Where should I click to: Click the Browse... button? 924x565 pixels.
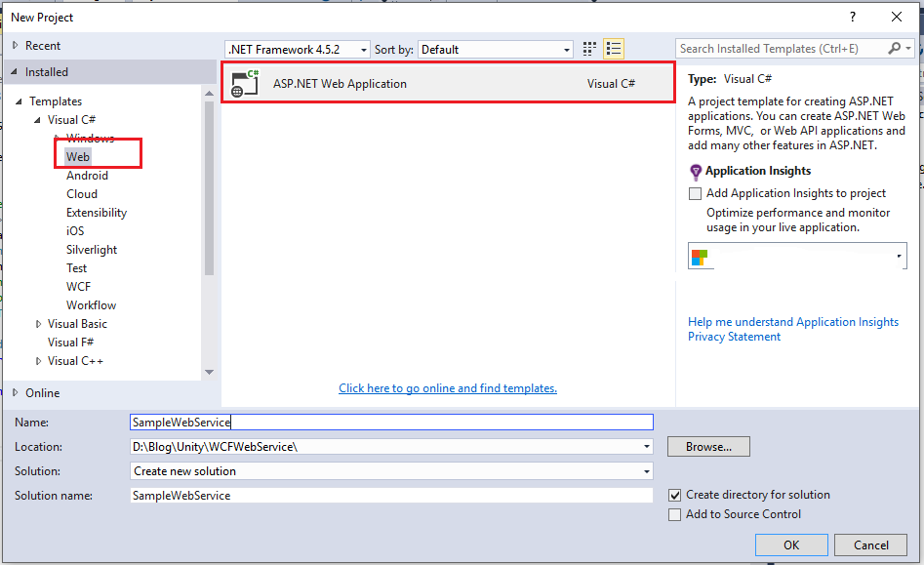point(709,447)
